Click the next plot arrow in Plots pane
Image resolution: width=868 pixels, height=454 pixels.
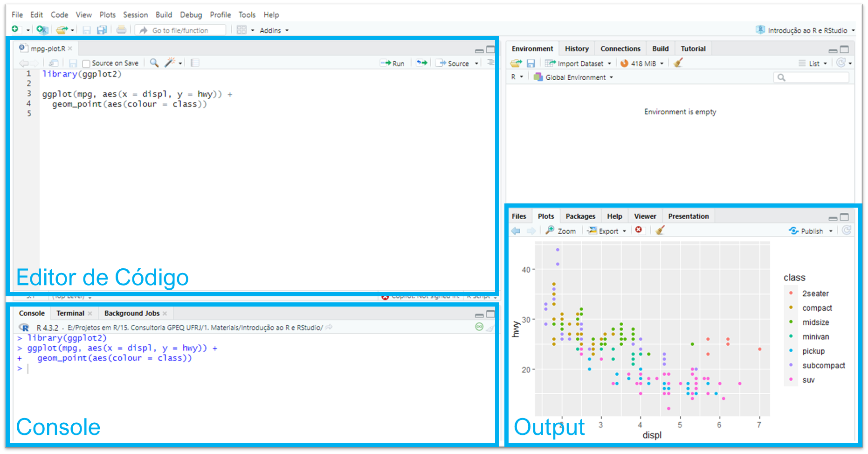coord(531,230)
